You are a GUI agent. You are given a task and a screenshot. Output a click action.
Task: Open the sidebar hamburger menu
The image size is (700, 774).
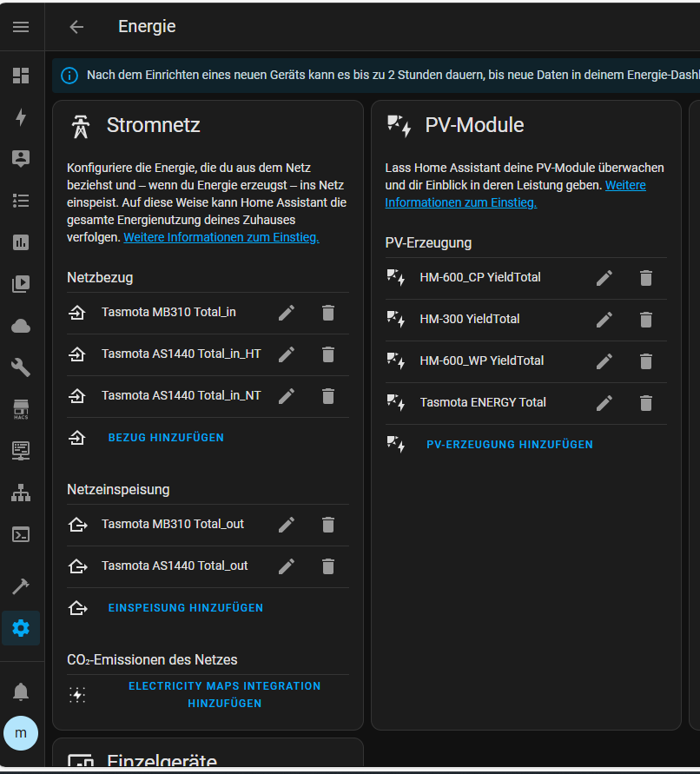coord(21,27)
